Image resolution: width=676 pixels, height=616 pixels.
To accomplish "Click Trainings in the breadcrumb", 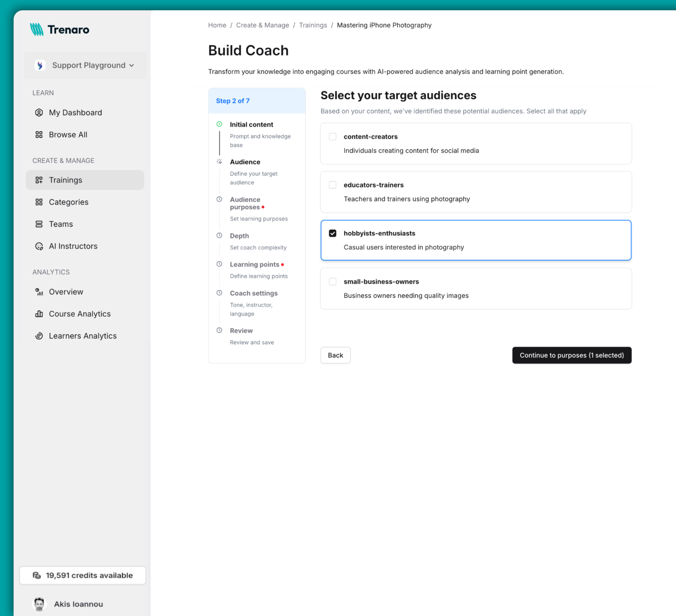I will tap(313, 25).
